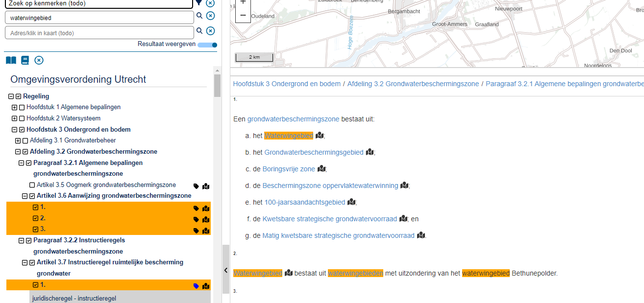This screenshot has width=644, height=303.
Task: Search for 'waterwingebied' with the magnifier icon
Action: 199,16
